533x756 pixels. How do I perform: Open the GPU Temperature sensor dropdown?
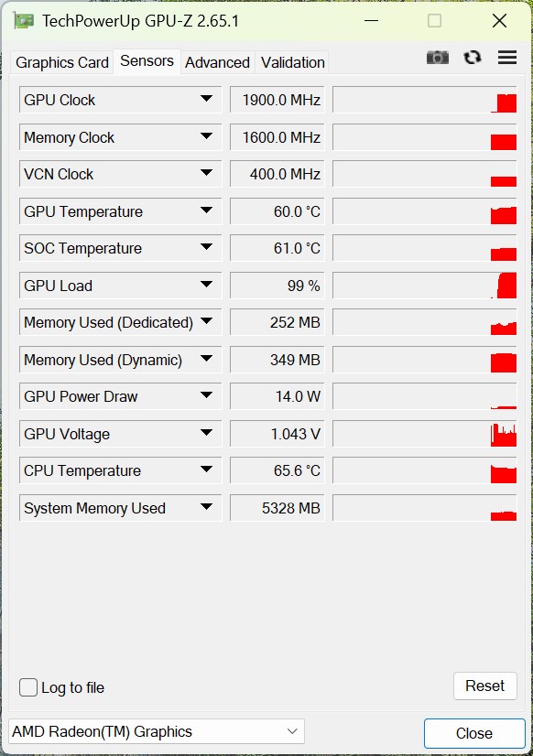coord(206,211)
